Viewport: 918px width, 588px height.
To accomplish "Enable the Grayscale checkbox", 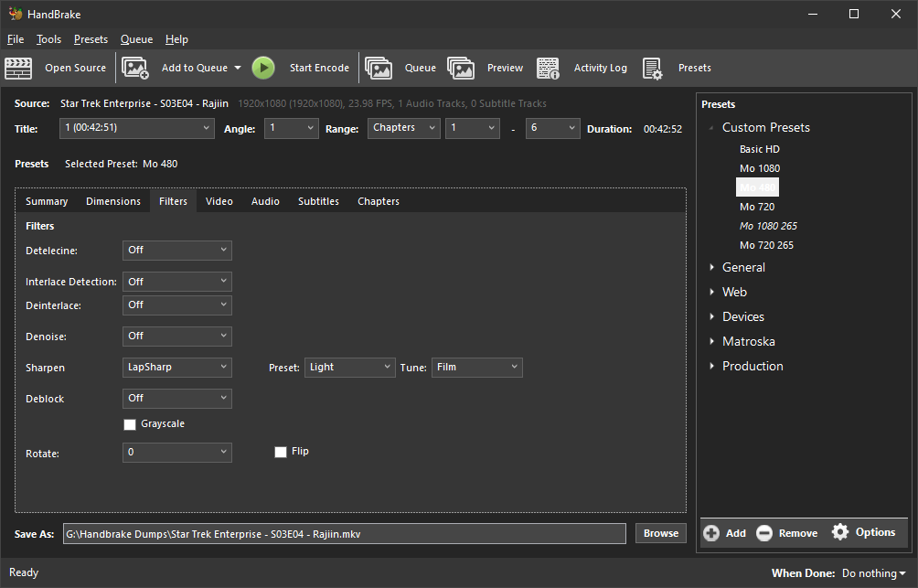I will [x=130, y=424].
